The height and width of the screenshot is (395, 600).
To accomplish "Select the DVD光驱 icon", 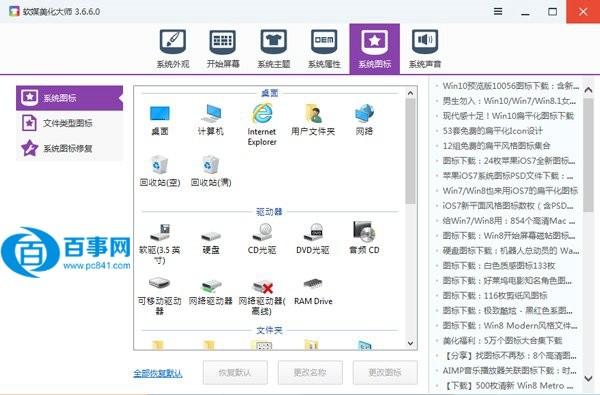I will (x=313, y=239).
